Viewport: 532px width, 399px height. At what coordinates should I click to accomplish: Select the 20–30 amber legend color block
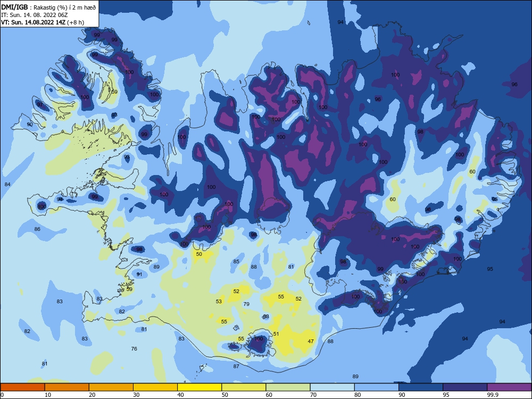(x=111, y=387)
